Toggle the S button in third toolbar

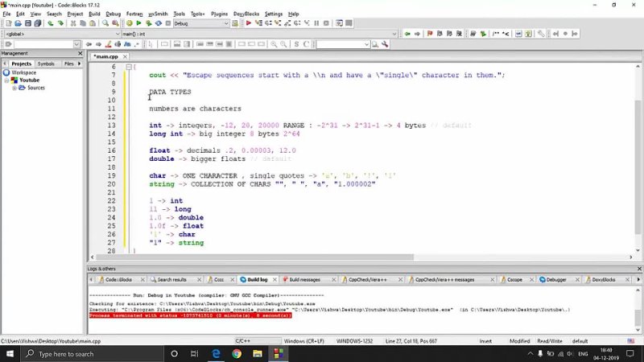pyautogui.click(x=296, y=44)
